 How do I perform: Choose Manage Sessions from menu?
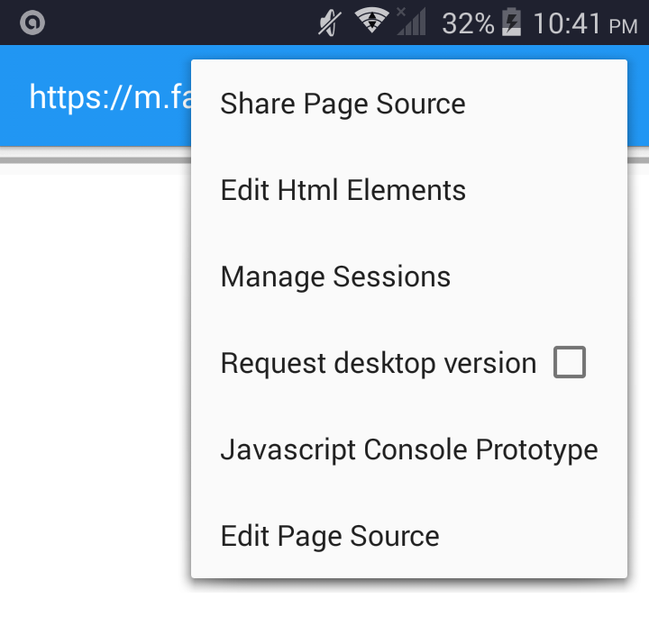click(335, 277)
